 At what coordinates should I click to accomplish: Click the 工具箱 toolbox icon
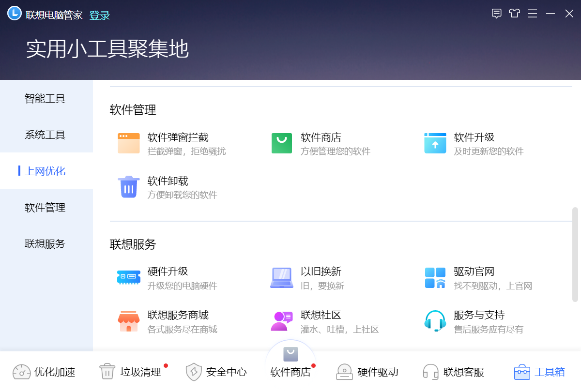522,372
